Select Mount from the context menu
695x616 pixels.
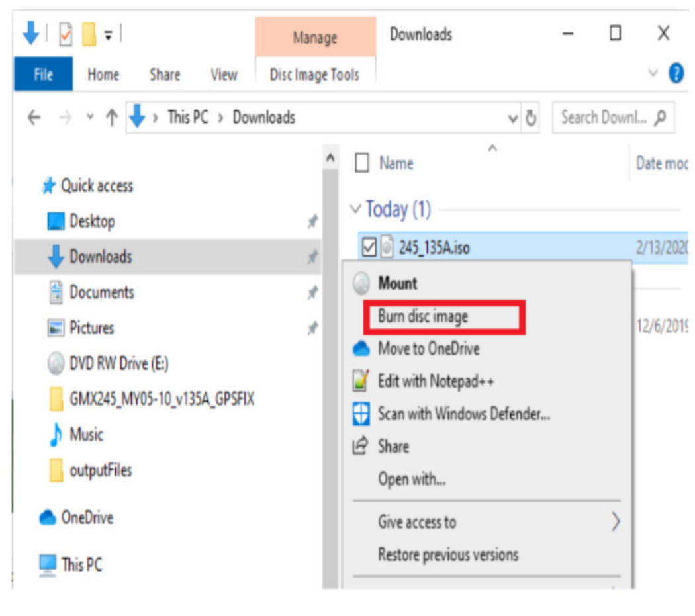tap(398, 283)
